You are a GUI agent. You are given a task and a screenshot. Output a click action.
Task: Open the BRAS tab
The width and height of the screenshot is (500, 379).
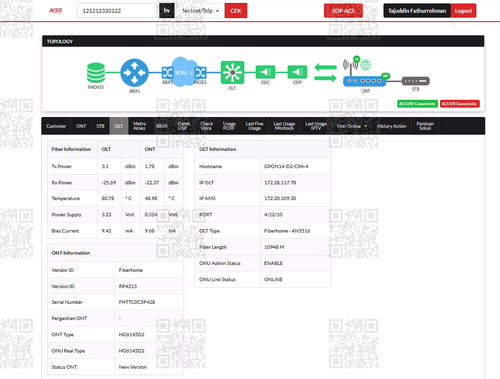(162, 126)
